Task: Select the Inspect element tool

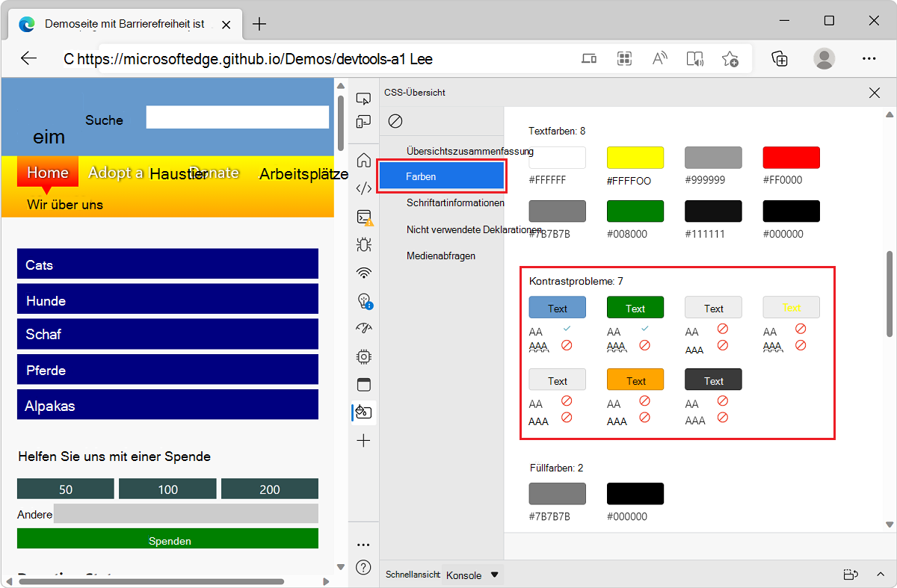Action: [363, 98]
